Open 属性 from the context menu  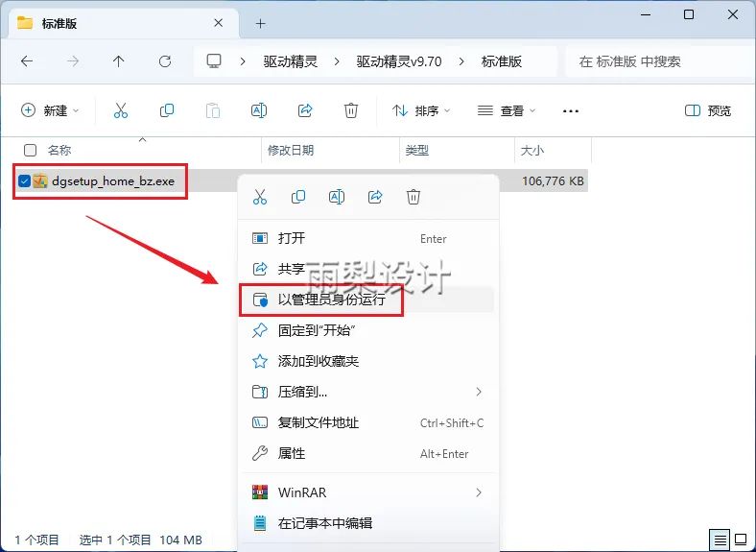coord(368,453)
